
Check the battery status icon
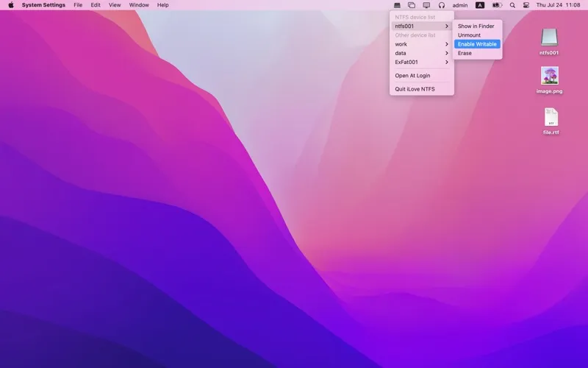497,5
